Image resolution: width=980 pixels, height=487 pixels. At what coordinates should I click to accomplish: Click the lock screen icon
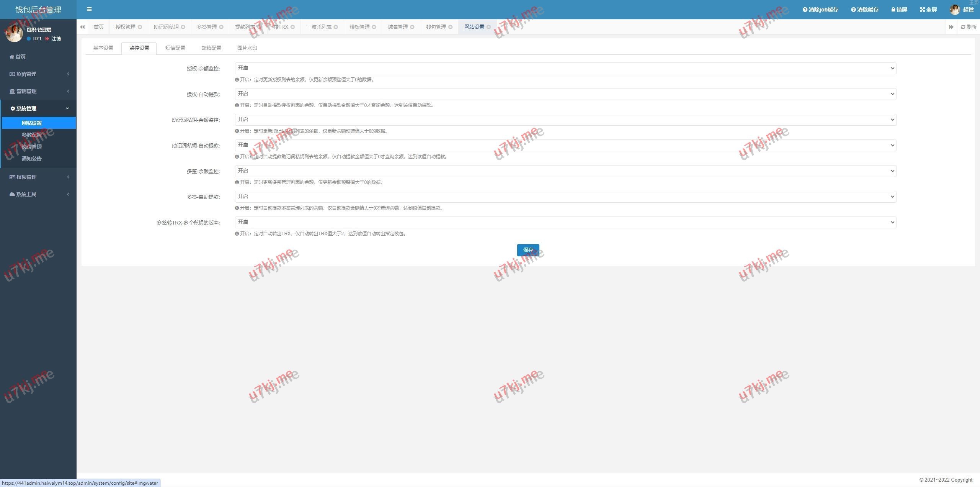[x=893, y=10]
